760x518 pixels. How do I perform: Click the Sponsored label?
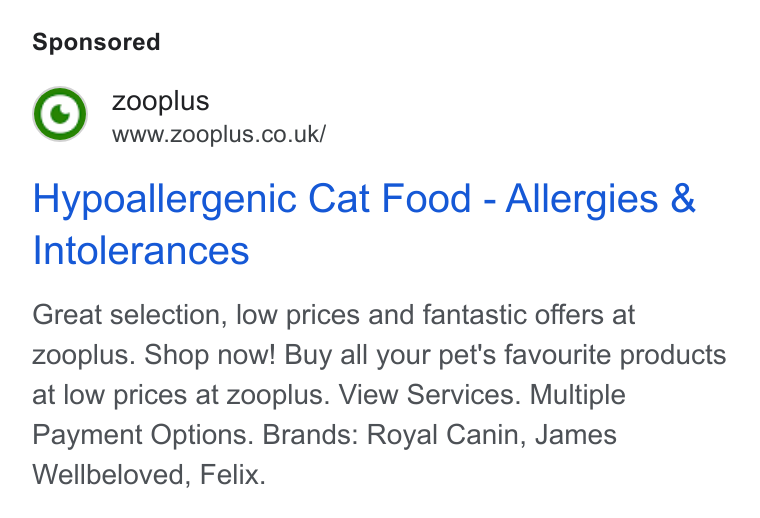click(x=96, y=42)
